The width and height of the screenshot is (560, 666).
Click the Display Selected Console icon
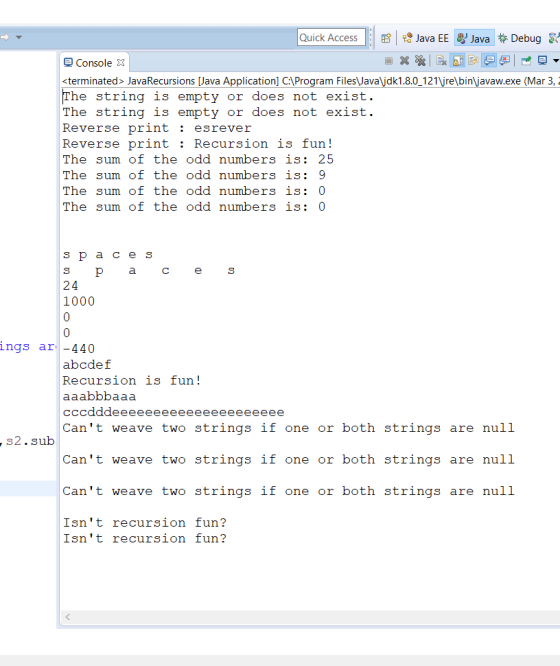(x=542, y=61)
